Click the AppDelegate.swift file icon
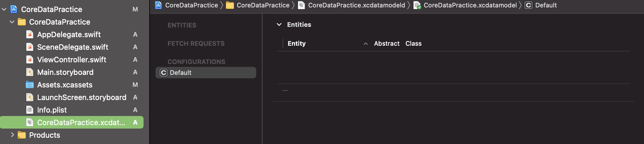 pos(30,35)
